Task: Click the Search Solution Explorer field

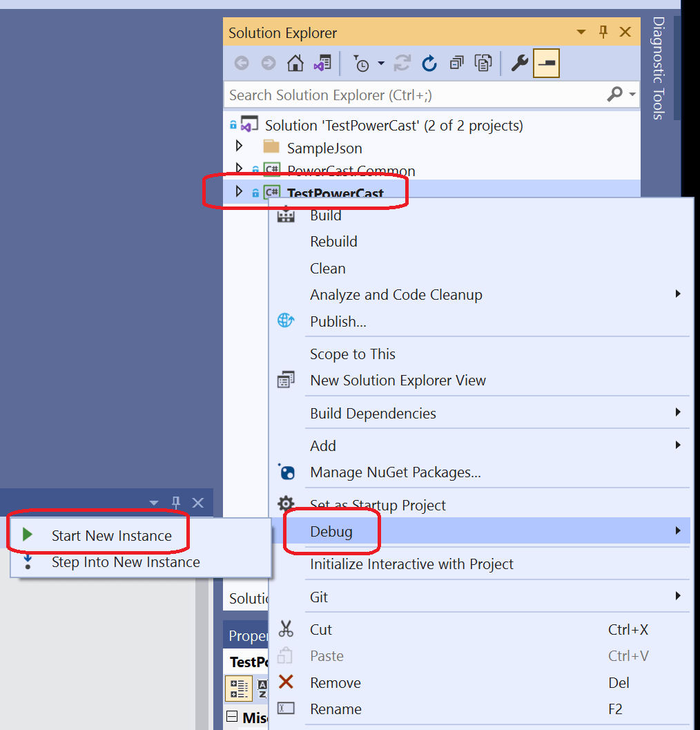Action: tap(414, 95)
